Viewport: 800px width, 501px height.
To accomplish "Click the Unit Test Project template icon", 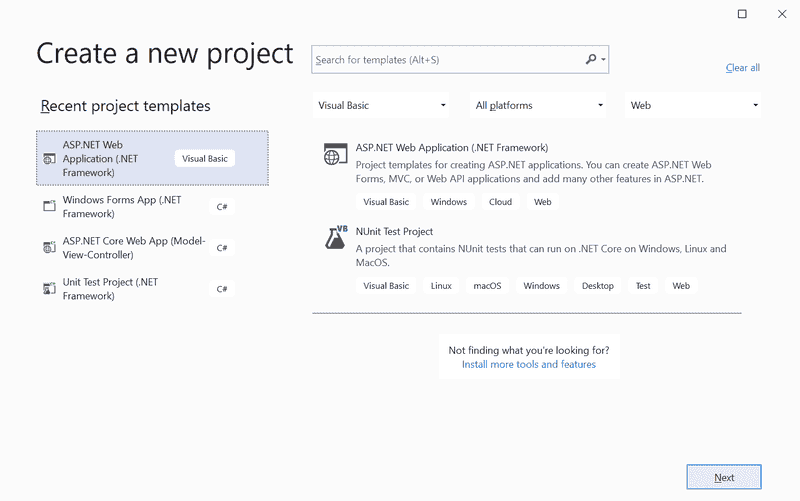I will point(49,289).
